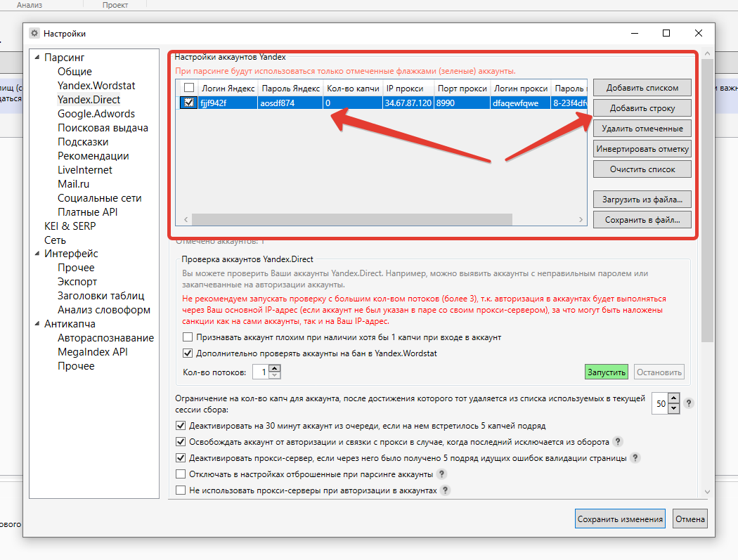Open help for captcha limit setting
This screenshot has height=560, width=738.
pos(688,403)
